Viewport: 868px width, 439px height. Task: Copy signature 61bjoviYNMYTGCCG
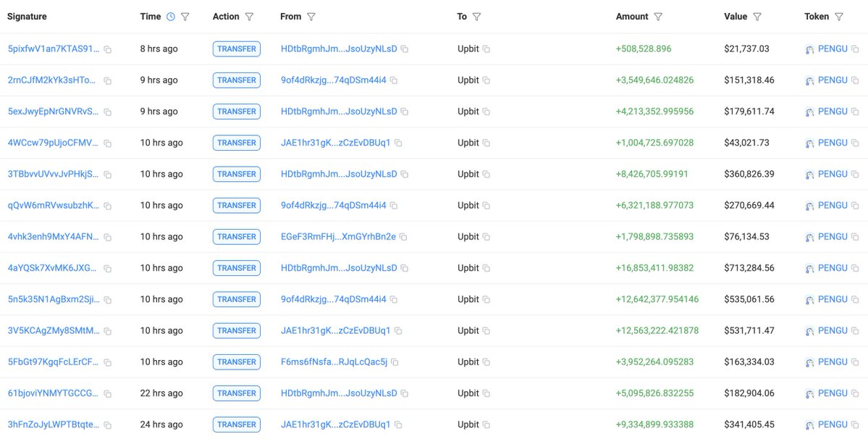[107, 393]
